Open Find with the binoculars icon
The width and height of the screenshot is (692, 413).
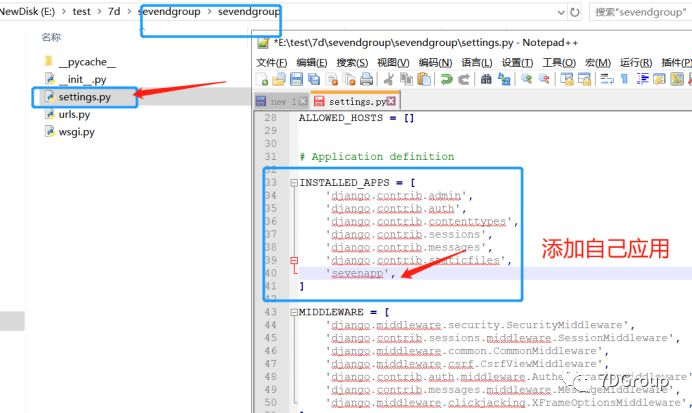[486, 79]
